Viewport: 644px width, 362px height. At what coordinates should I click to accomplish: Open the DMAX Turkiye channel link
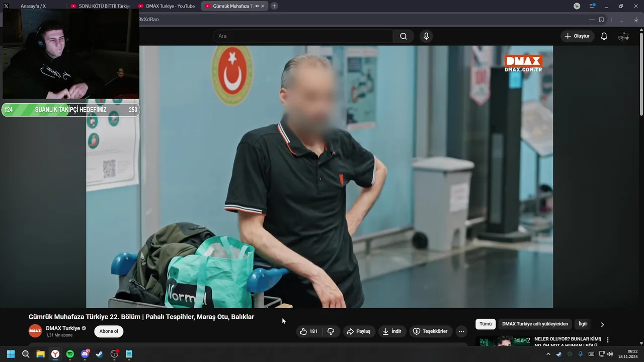coord(63,328)
